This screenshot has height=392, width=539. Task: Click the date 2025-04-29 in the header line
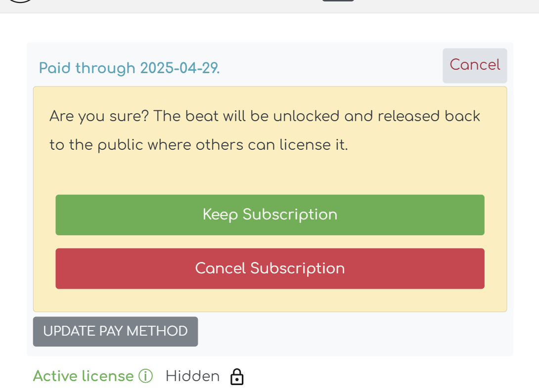pos(179,68)
